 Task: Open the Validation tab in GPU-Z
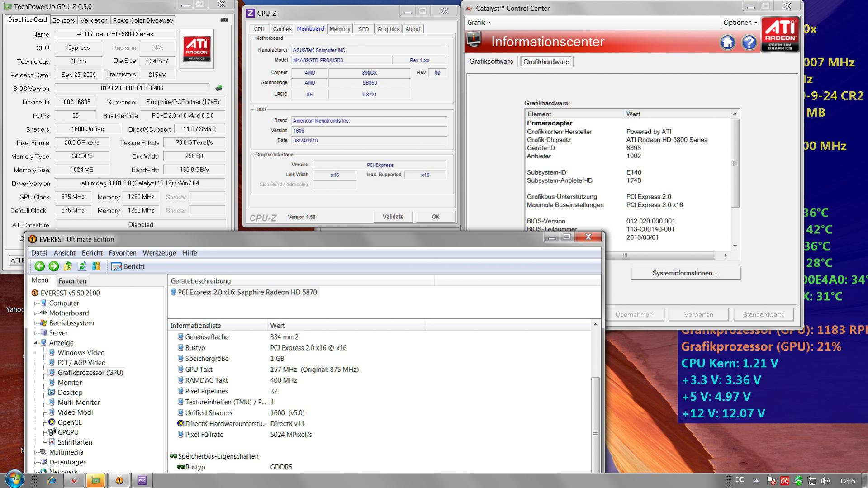[x=94, y=20]
